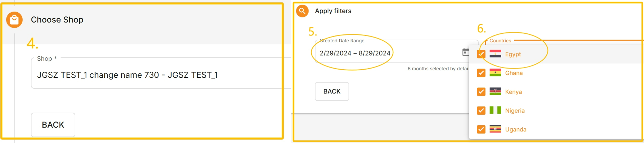Uncheck the Ghana checkbox
The height and width of the screenshot is (143, 644).
[x=481, y=73]
